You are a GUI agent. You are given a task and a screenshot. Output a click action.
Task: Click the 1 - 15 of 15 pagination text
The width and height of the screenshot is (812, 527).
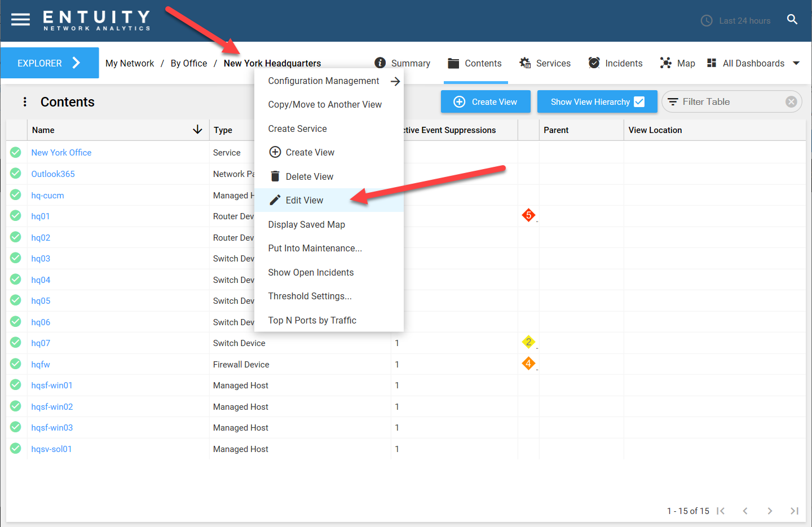[688, 511]
